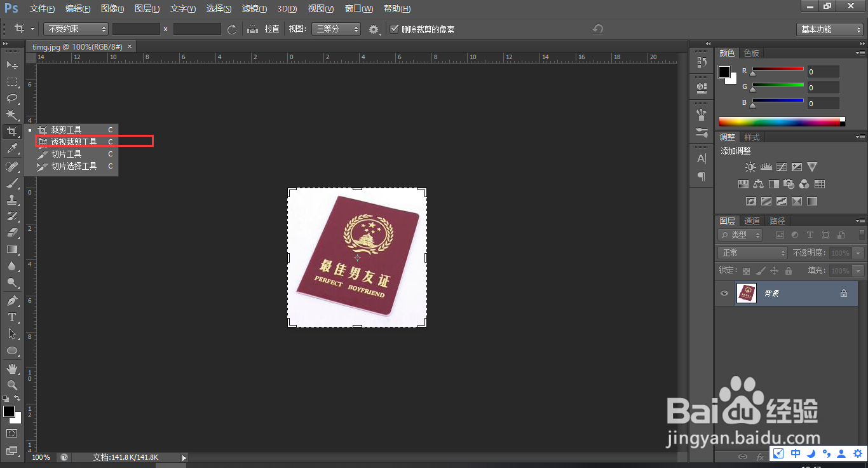Switch to the Channels tab
This screenshot has height=468, width=868.
point(752,221)
